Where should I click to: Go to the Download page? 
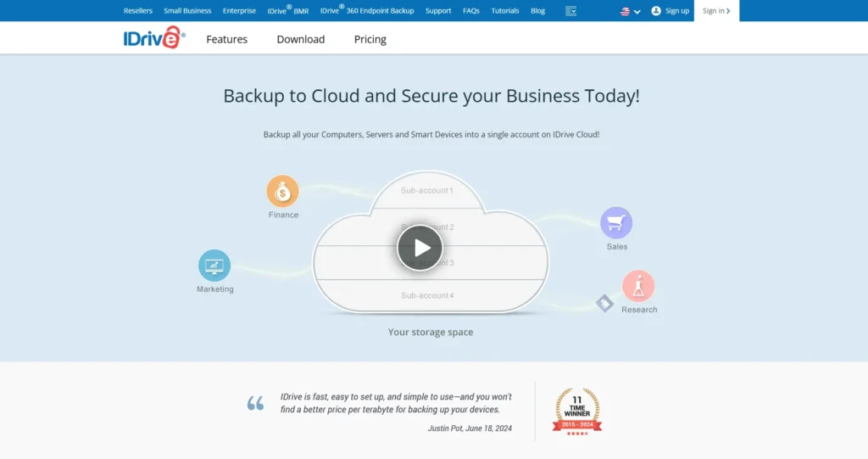(301, 39)
